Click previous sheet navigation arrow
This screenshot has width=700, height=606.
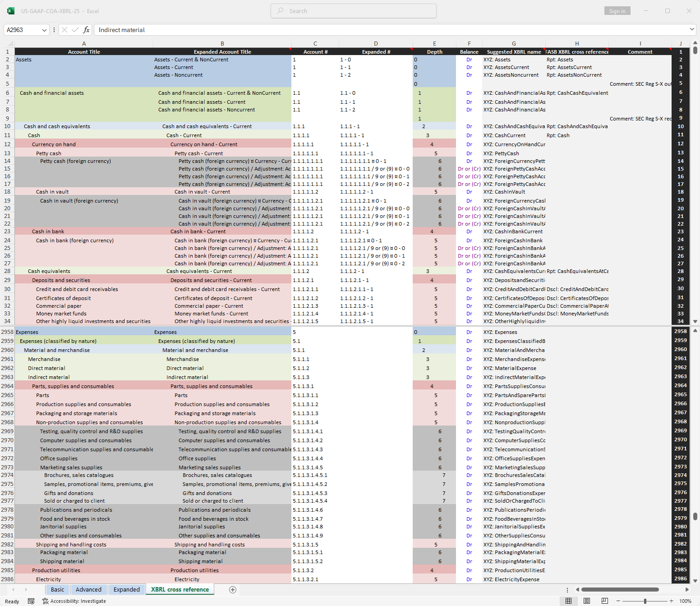[x=13, y=590]
